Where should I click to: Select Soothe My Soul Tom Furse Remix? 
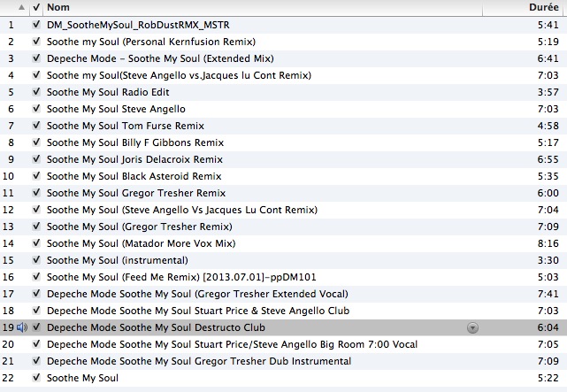pos(126,126)
